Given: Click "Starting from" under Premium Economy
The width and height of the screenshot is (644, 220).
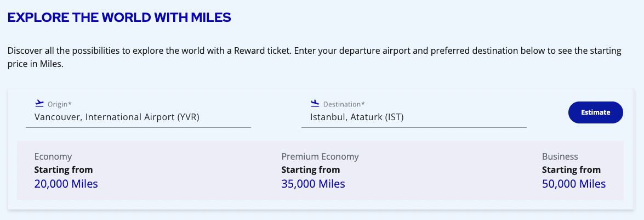Looking at the screenshot, I should pos(311,170).
